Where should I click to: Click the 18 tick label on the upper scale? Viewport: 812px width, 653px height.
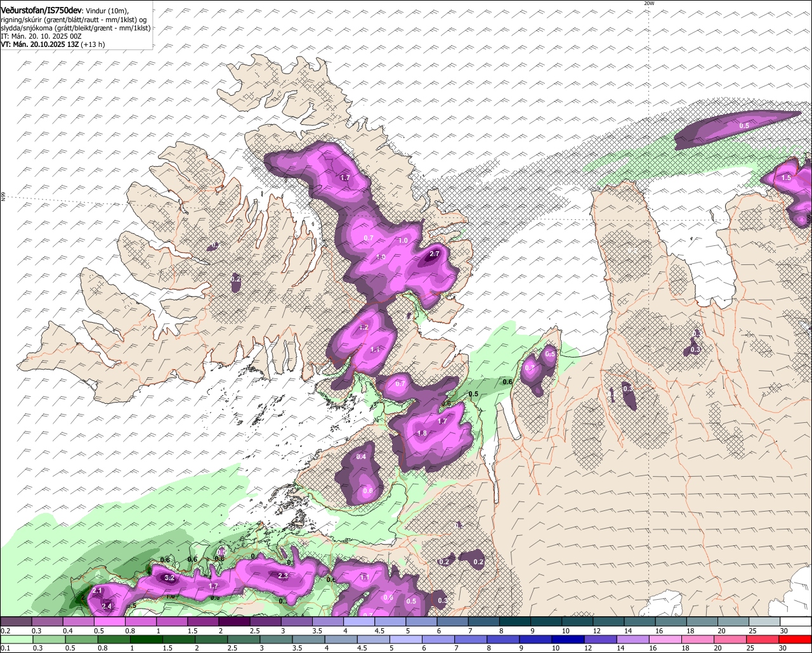click(x=690, y=631)
